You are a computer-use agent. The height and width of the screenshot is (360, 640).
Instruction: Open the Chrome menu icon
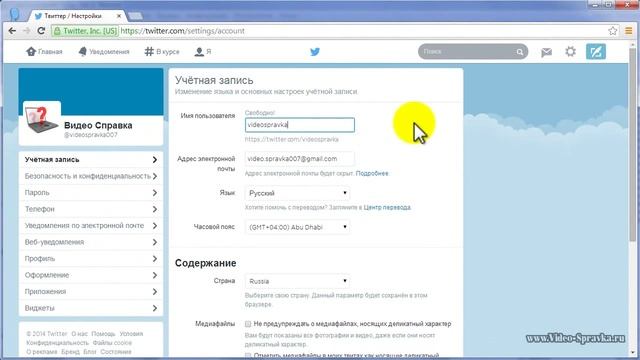point(629,31)
